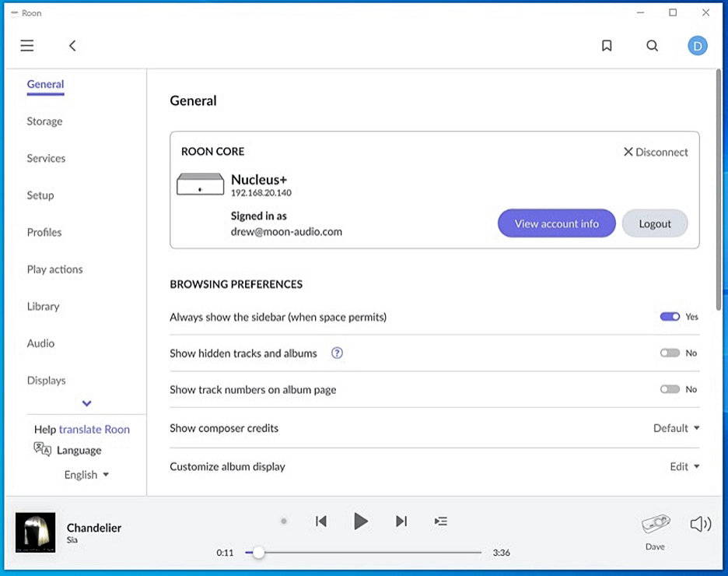Click the 0:11 elapsed time
Image resolution: width=728 pixels, height=576 pixels.
pyautogui.click(x=226, y=553)
